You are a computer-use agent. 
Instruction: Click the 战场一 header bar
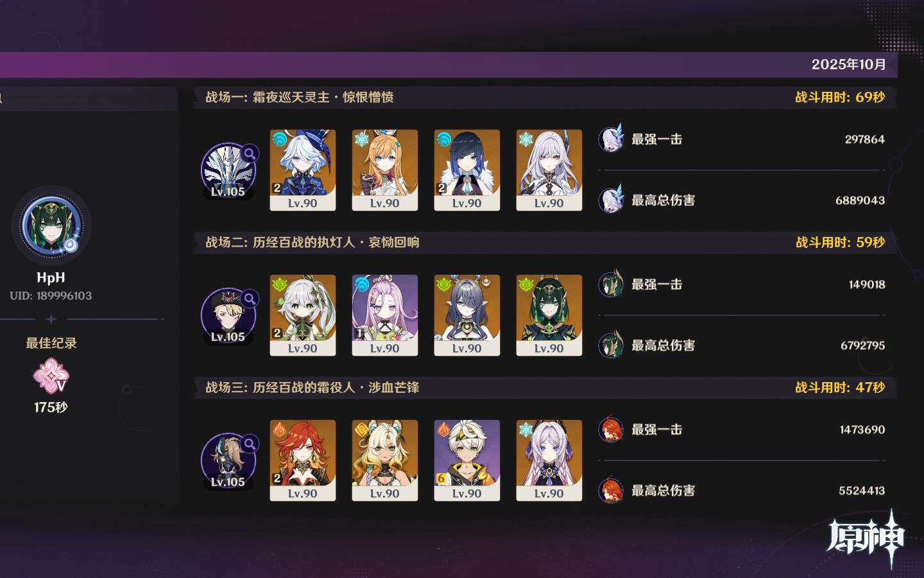(x=545, y=98)
